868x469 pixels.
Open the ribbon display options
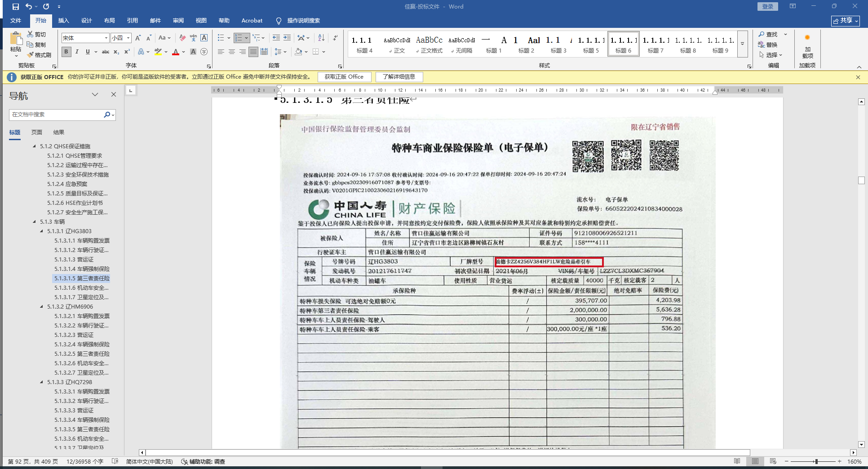(x=793, y=6)
